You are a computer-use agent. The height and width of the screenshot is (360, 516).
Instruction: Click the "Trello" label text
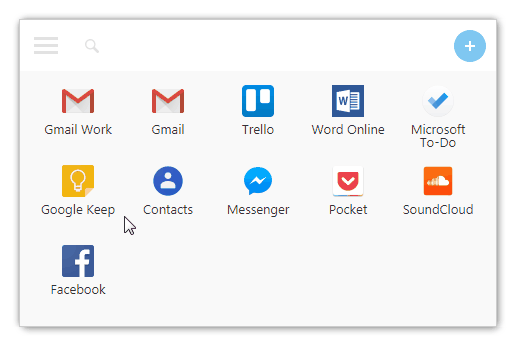258,130
